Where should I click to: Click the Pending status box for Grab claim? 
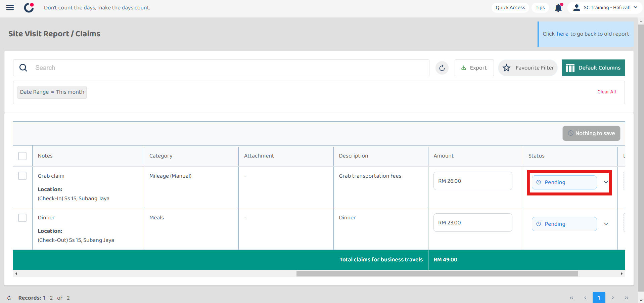tap(564, 182)
